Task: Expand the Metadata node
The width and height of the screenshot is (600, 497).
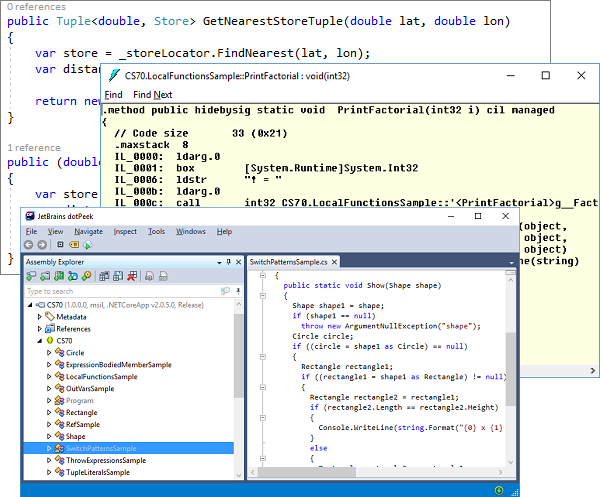Action: tap(39, 317)
